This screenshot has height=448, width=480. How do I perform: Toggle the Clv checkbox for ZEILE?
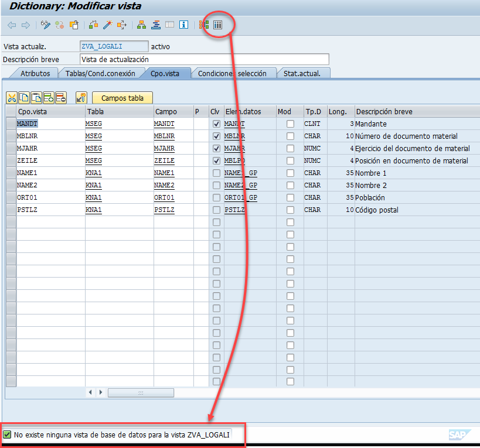pos(216,160)
